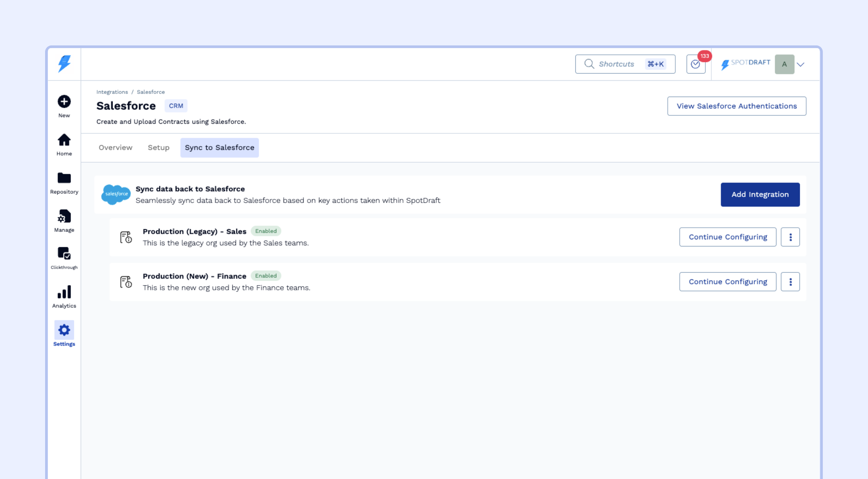Open the New plus icon

[x=64, y=101]
